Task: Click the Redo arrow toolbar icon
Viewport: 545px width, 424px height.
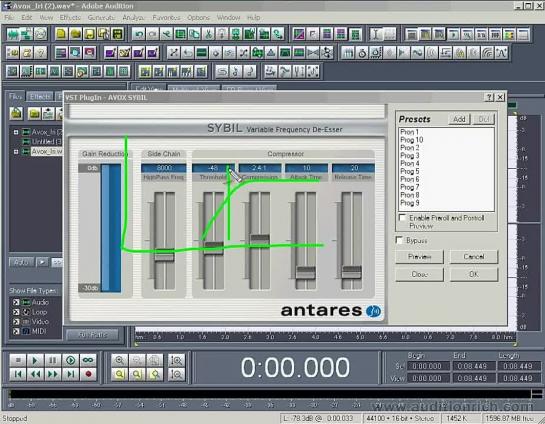Action: [x=153, y=34]
